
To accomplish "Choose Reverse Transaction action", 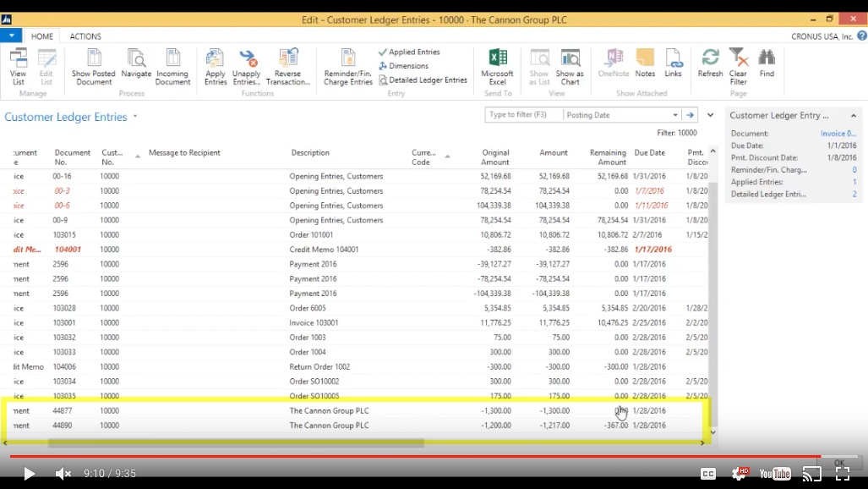I will (x=288, y=67).
